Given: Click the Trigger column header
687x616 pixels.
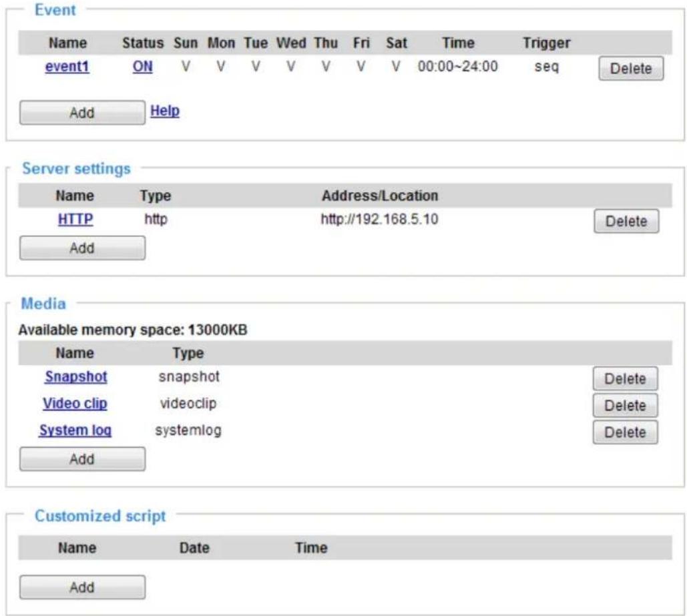Looking at the screenshot, I should (546, 43).
